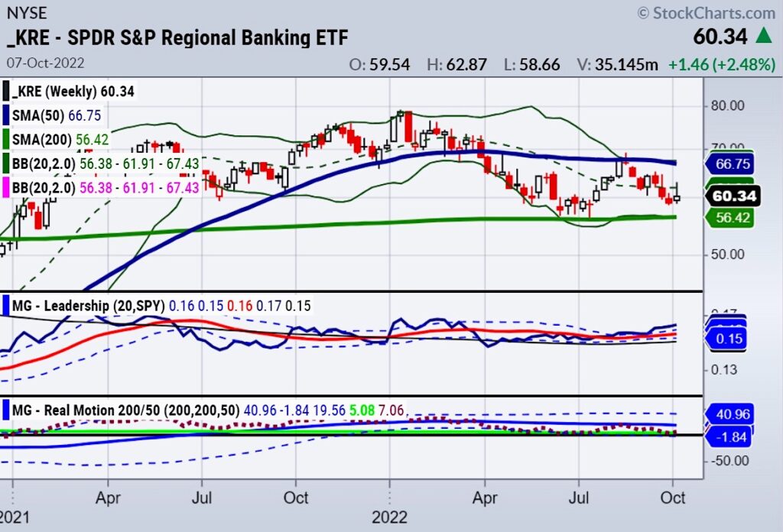
Task: Click the blue 40.96 Real Motion tag
Action: (x=729, y=414)
